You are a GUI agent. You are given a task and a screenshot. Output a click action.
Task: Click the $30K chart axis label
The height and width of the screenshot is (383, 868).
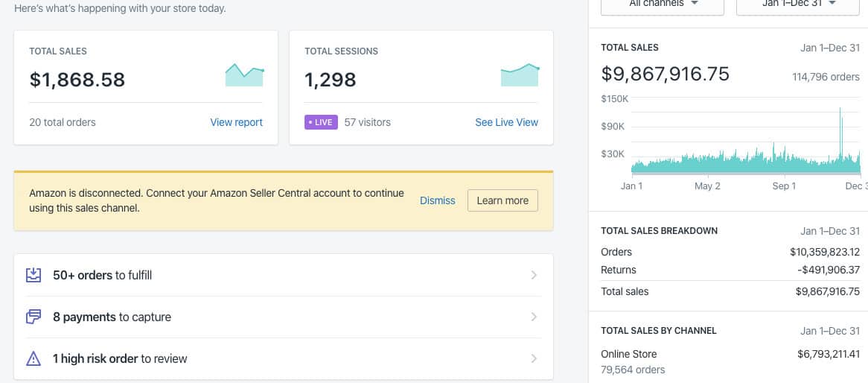pos(613,154)
